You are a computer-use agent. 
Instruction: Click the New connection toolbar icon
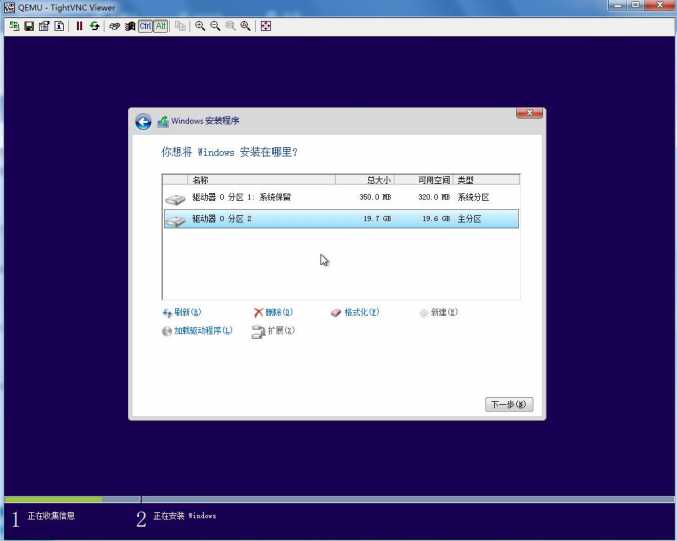(14, 26)
